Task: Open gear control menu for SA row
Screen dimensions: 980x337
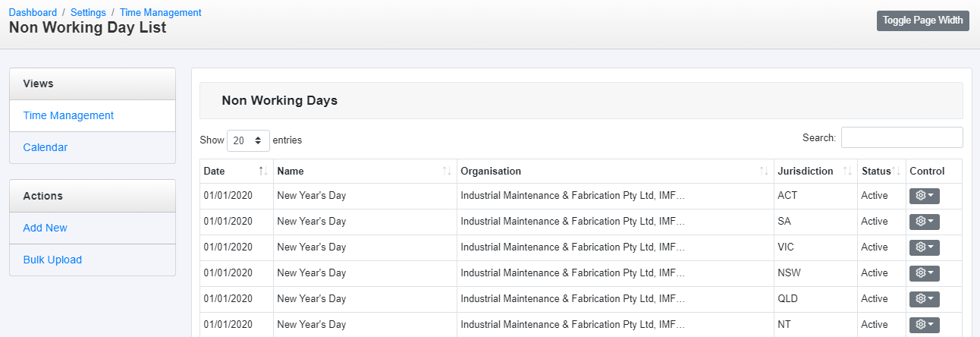Action: (x=924, y=222)
